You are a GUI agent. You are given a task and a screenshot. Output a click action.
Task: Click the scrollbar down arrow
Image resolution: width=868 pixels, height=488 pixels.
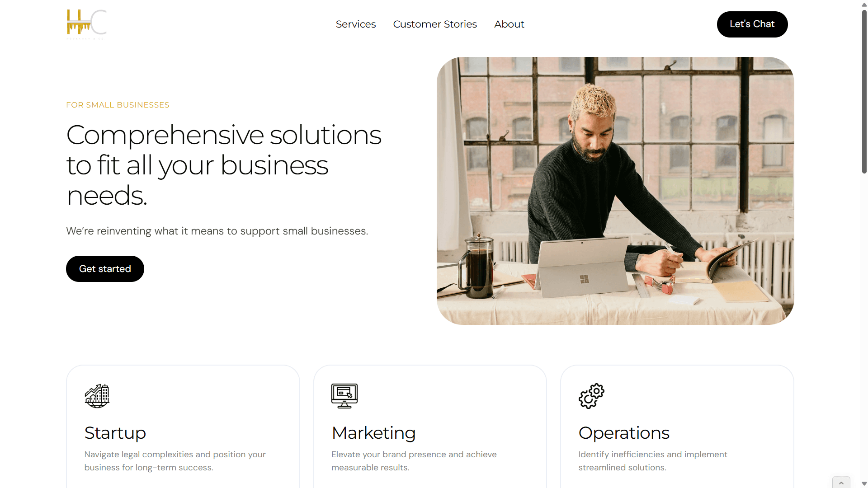(864, 484)
